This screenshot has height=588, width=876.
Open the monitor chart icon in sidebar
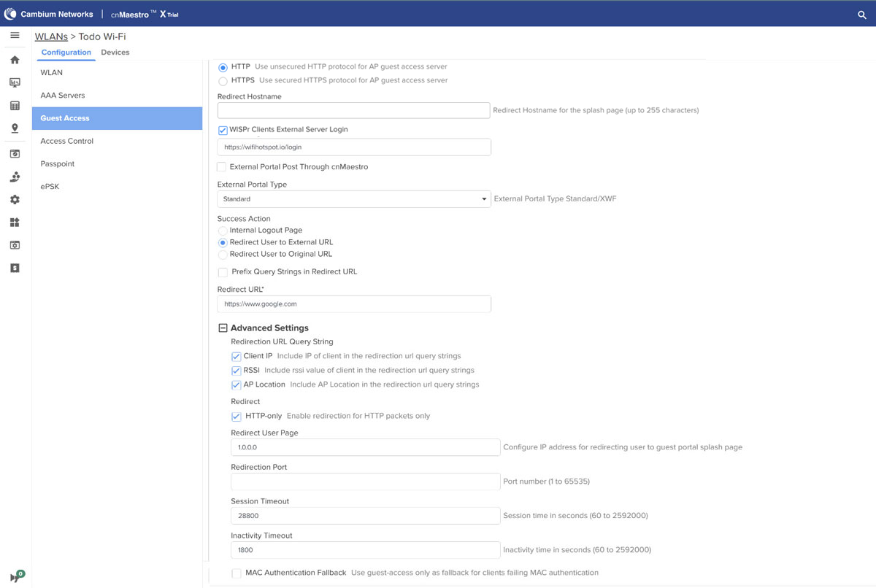(15, 82)
